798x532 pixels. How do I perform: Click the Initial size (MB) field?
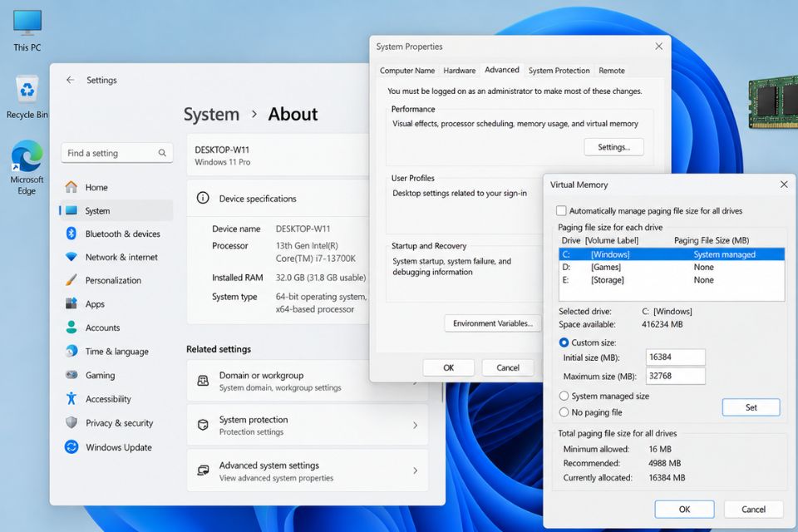[x=675, y=357]
